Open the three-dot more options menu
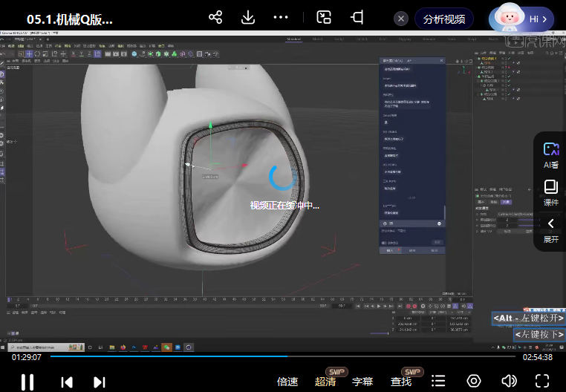566x392 pixels. click(x=281, y=18)
